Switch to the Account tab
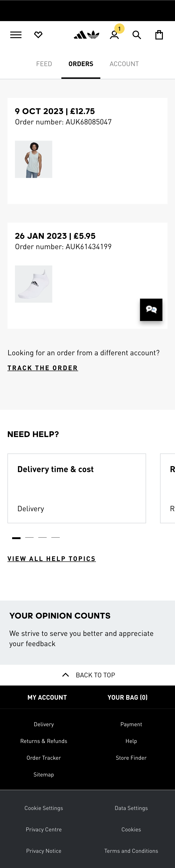The image size is (175, 868). click(124, 64)
